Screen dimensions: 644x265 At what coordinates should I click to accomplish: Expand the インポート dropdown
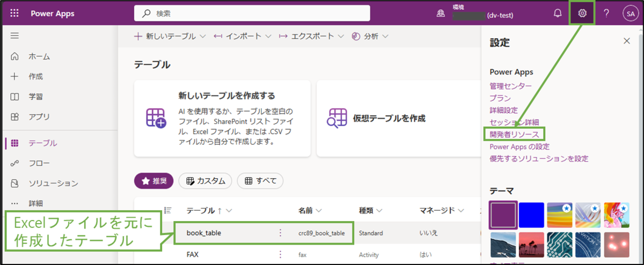tap(268, 36)
